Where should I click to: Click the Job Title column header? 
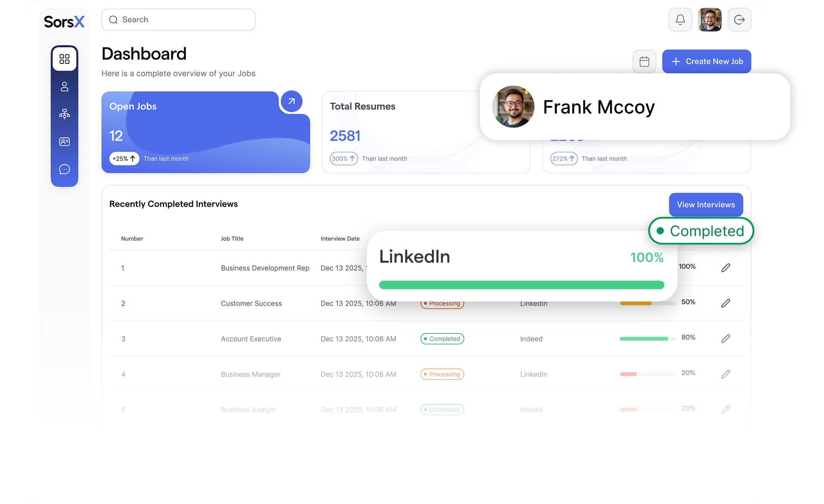click(x=232, y=239)
